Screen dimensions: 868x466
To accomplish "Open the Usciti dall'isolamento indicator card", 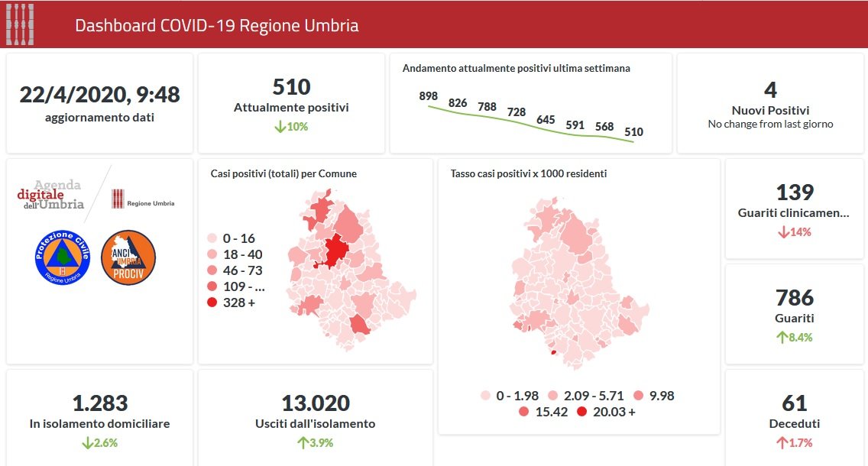I will pyautogui.click(x=315, y=417).
